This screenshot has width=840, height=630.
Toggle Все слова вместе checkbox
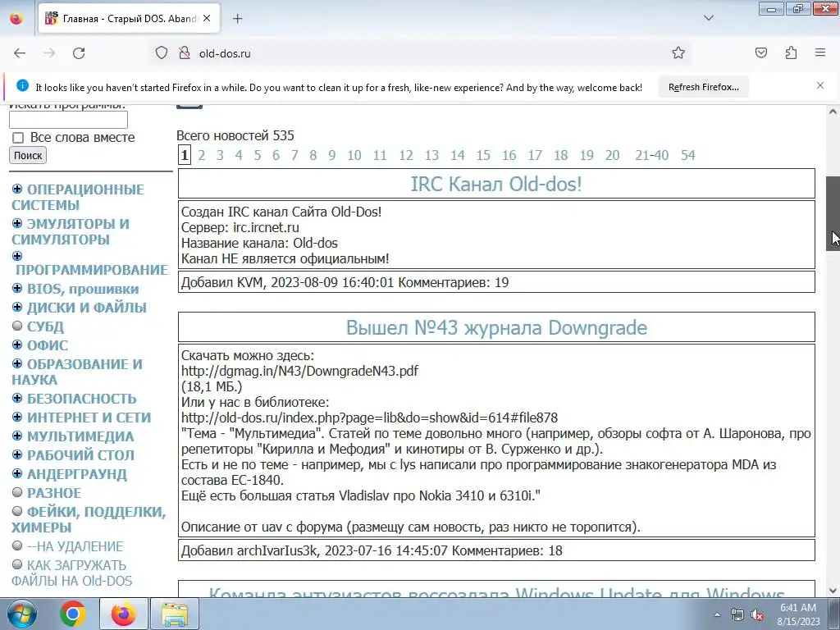18,138
